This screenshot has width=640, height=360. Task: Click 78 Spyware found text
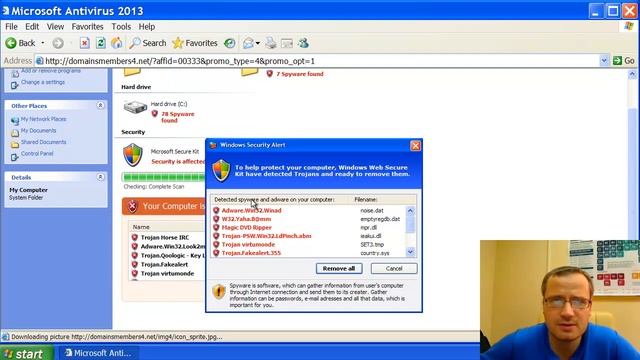[177, 117]
